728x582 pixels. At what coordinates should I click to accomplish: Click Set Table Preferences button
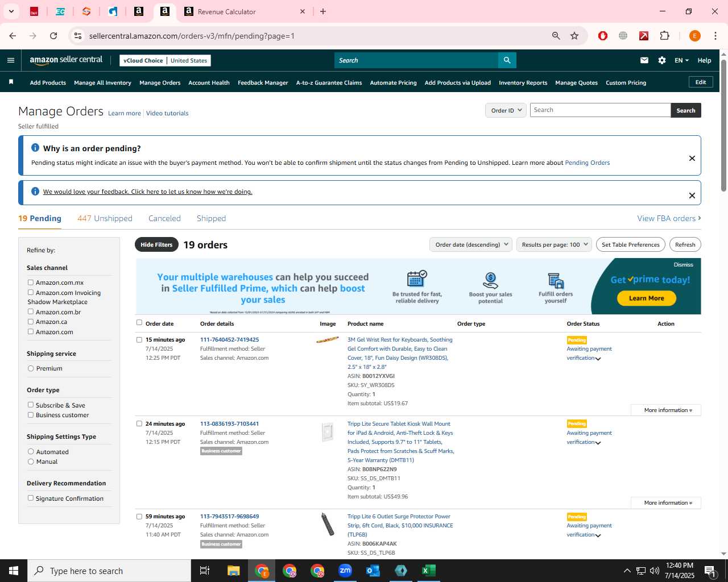(x=631, y=244)
